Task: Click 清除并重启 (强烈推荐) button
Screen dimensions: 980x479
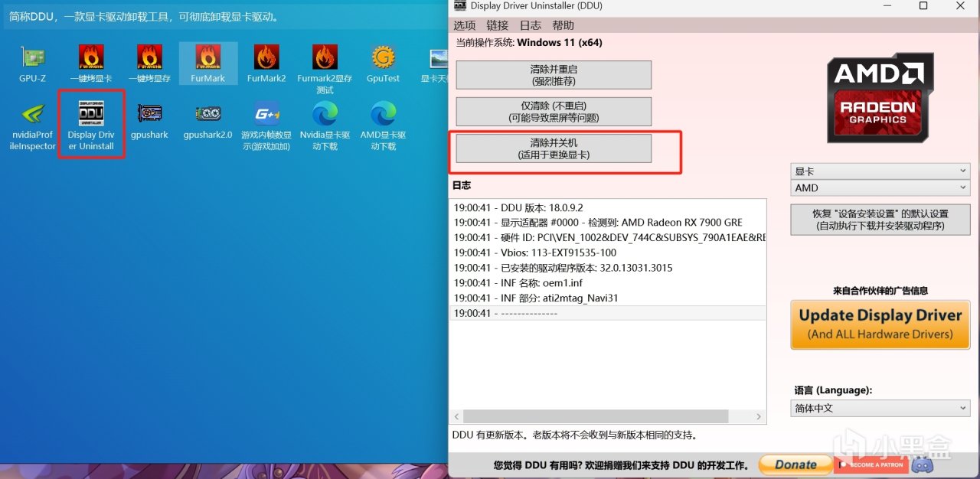Action: point(554,75)
